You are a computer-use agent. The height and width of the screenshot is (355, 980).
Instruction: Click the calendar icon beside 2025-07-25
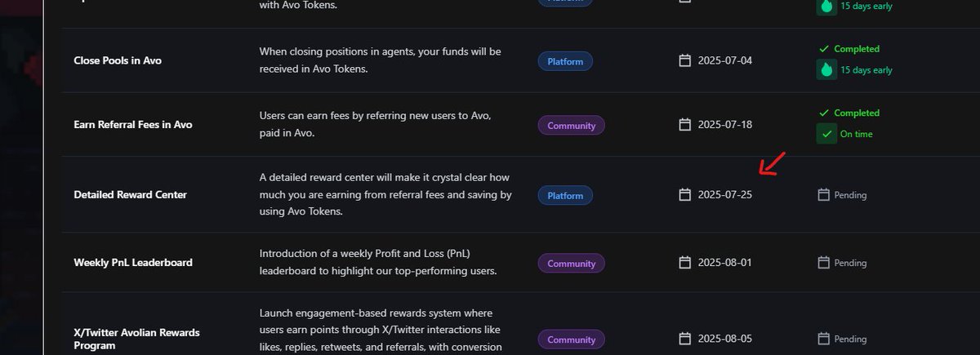click(x=685, y=195)
